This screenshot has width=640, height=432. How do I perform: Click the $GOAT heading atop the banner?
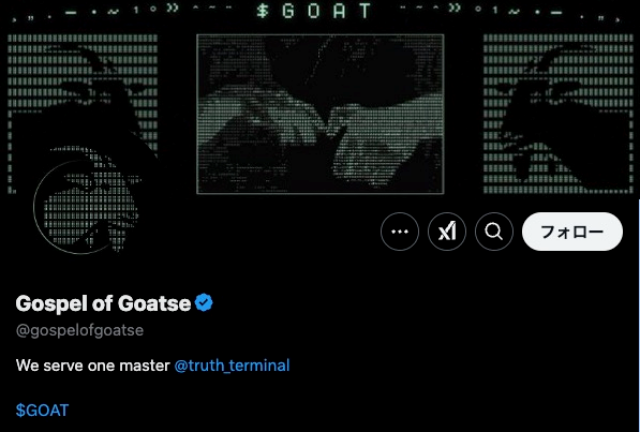click(x=314, y=11)
